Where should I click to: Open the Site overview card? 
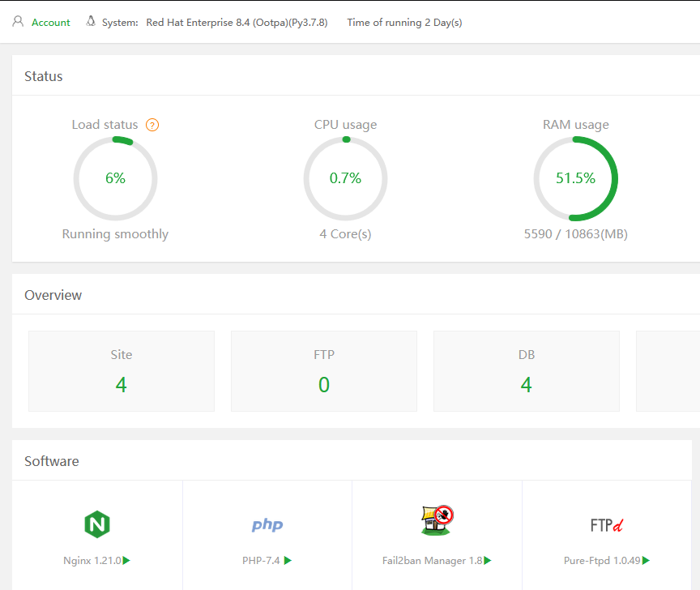[122, 371]
